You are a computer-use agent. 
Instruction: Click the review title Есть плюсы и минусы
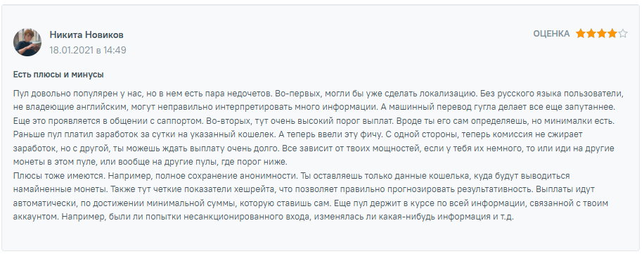58,75
